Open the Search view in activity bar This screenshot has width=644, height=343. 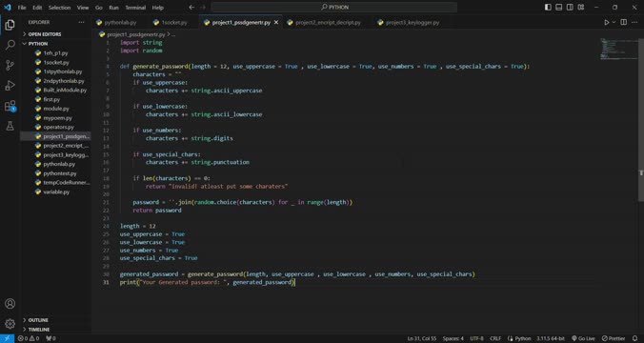point(10,45)
